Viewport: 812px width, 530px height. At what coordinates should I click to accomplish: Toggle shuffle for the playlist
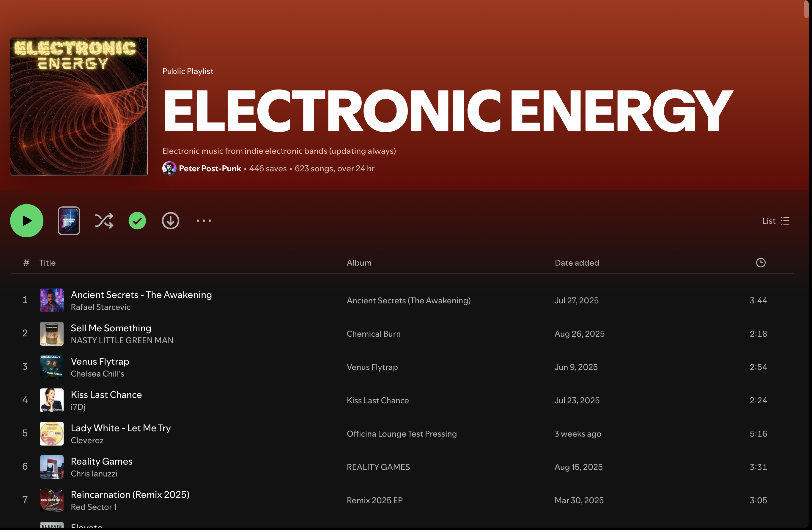click(x=104, y=221)
